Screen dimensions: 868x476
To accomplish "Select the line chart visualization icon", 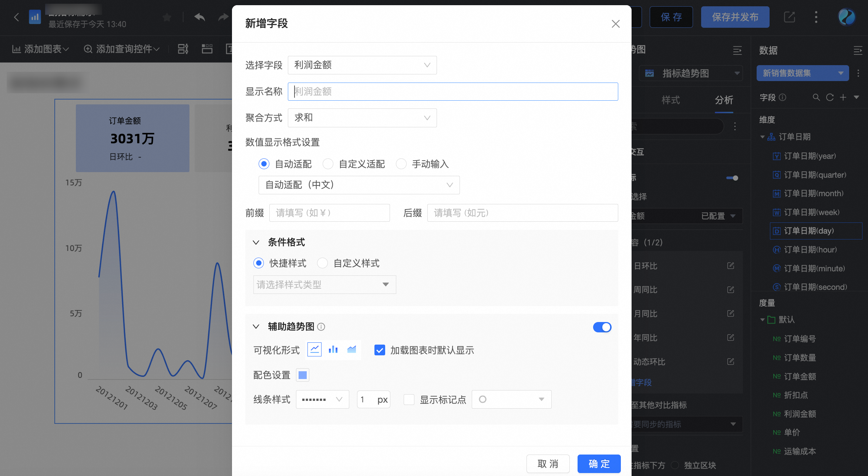I will (x=314, y=349).
